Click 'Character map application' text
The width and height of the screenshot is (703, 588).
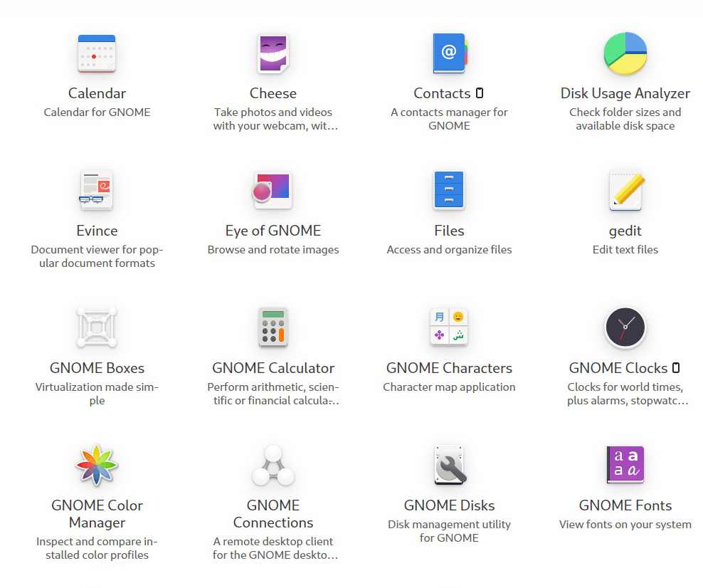click(449, 387)
